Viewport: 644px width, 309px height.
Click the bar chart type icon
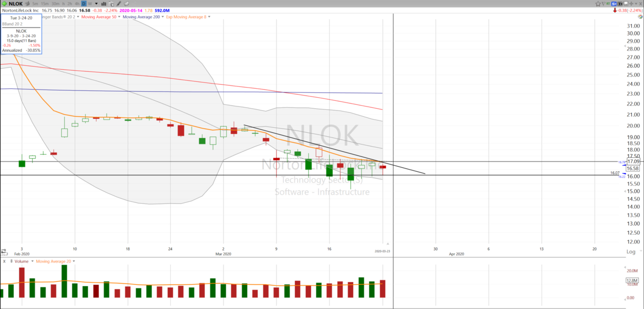104,4
